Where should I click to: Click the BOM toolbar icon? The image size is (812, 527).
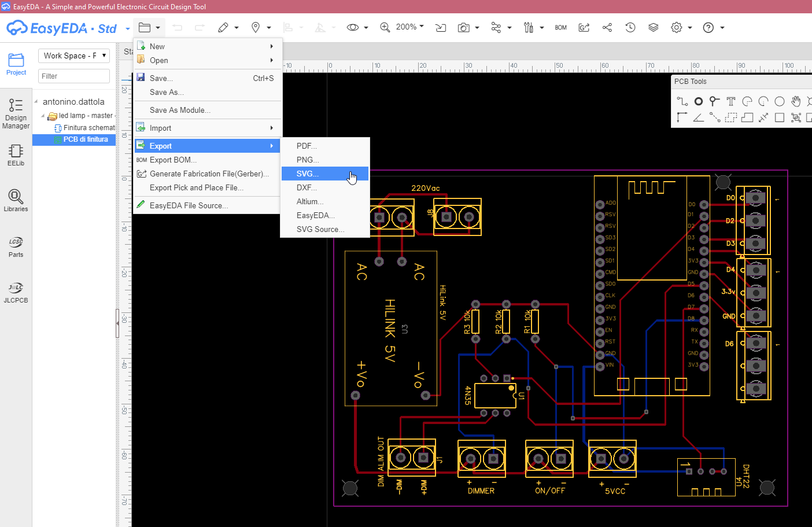click(560, 28)
